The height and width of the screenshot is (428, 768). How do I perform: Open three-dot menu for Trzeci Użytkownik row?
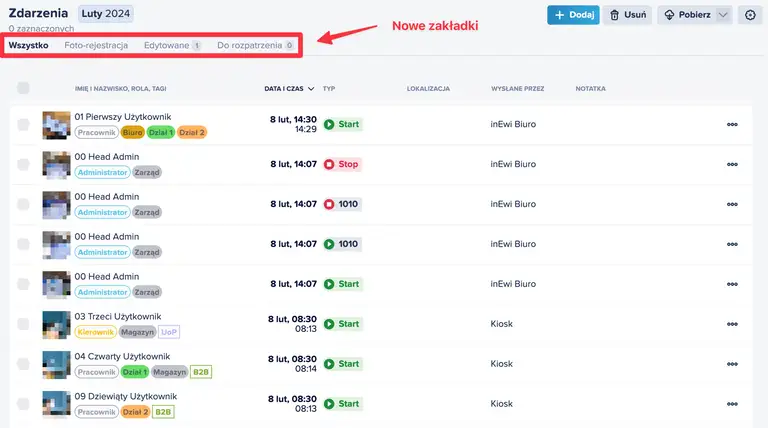732,324
